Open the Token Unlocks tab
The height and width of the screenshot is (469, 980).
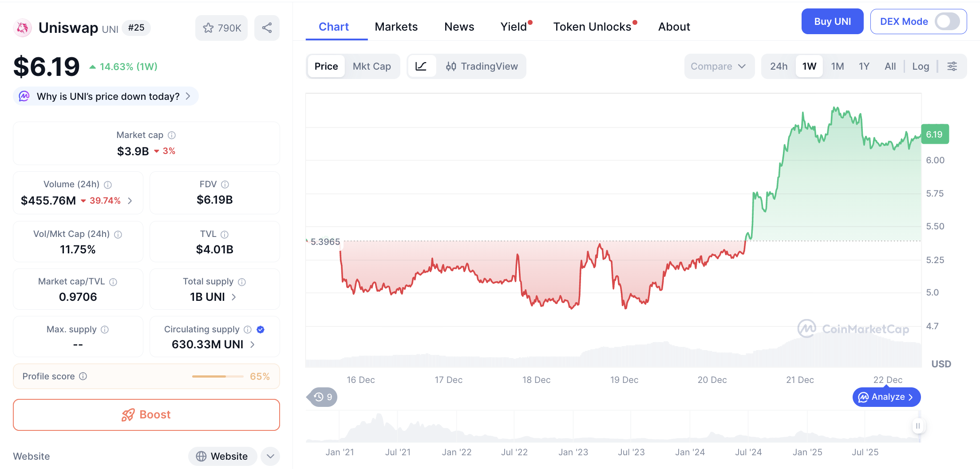pyautogui.click(x=592, y=27)
